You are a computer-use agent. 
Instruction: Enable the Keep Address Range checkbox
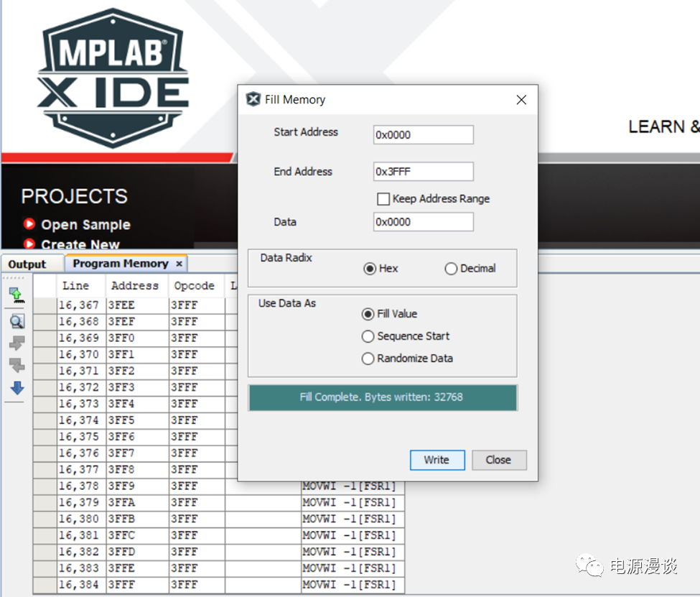tap(383, 199)
